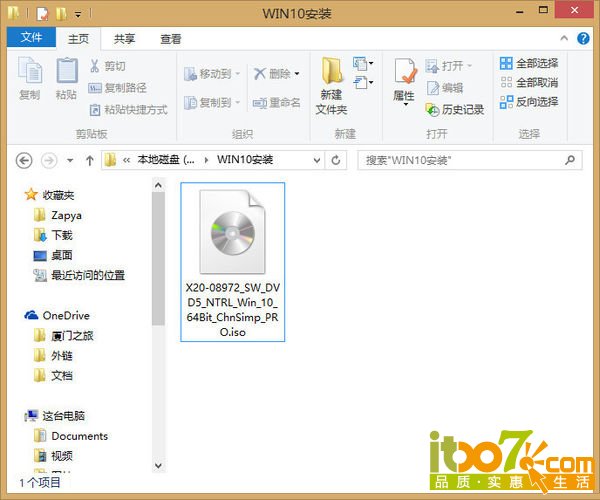Select Desktop (桌面) in Favorites

[x=53, y=255]
